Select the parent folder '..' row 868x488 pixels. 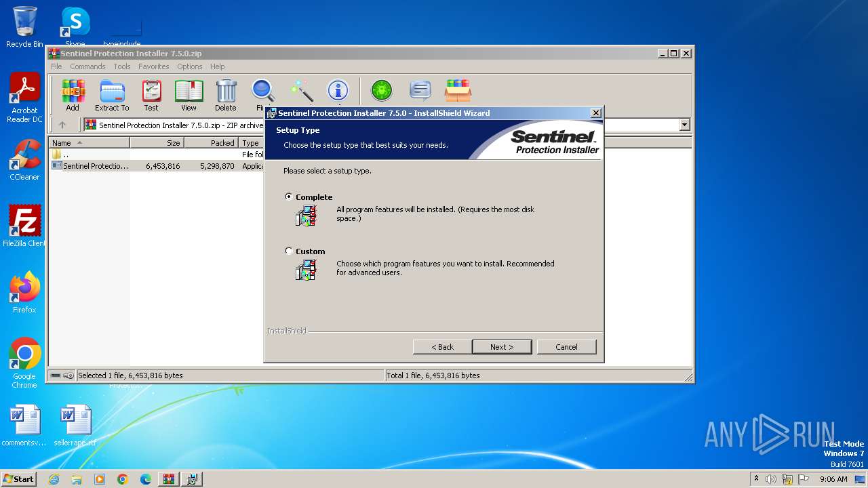click(x=157, y=155)
